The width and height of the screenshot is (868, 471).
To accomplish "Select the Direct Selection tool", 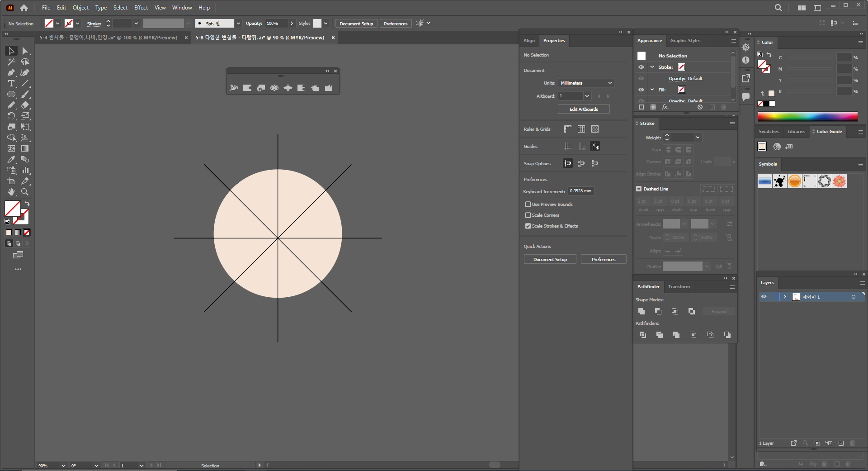I will coord(25,51).
